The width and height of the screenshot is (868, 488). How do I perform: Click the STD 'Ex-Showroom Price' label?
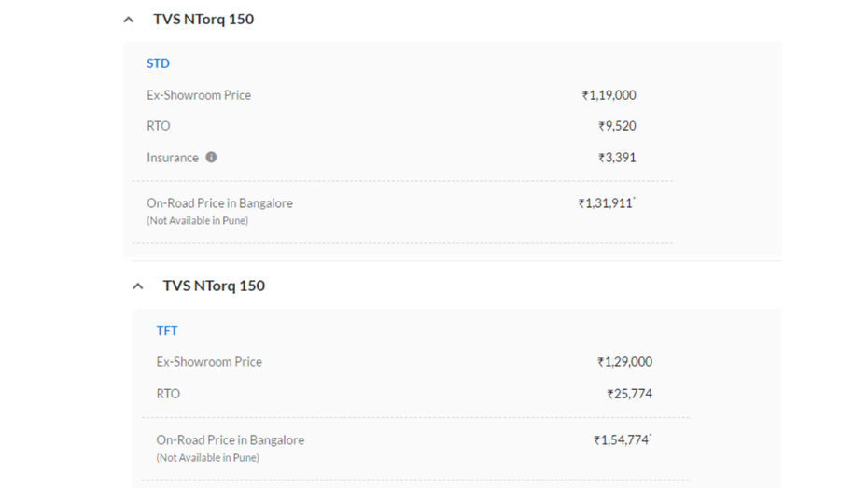(199, 95)
